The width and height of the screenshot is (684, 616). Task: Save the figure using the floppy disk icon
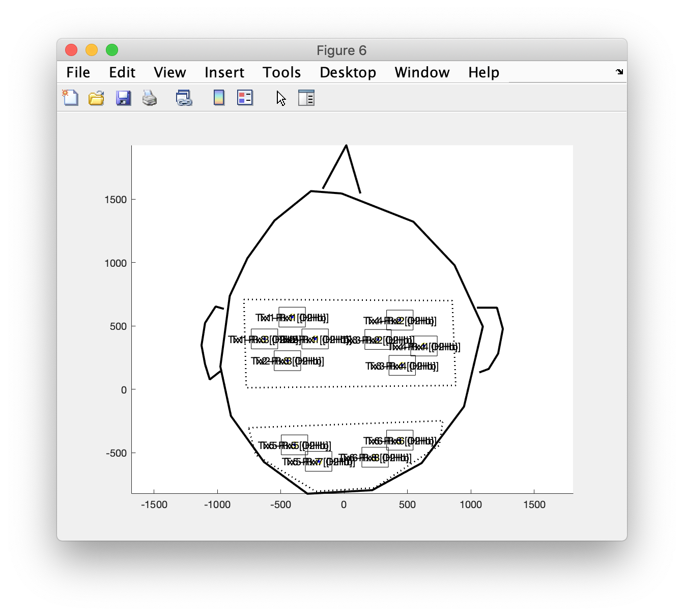coord(124,97)
